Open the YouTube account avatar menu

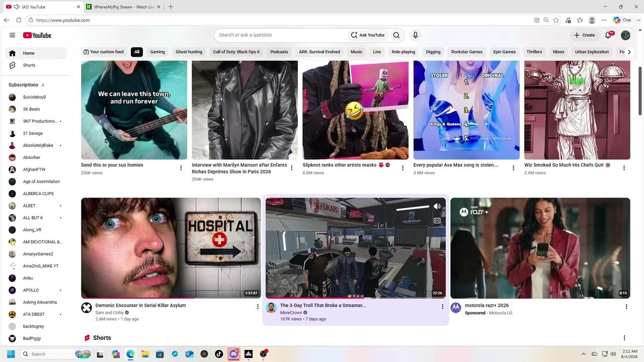tap(625, 35)
